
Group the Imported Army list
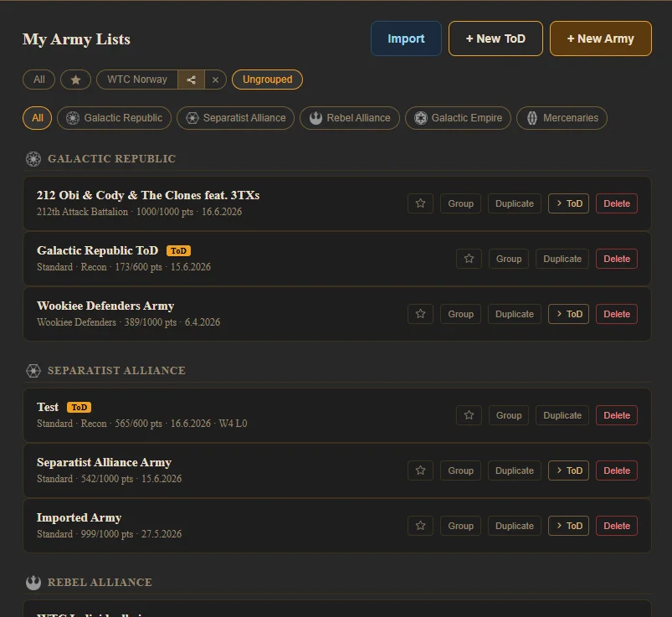tap(461, 526)
